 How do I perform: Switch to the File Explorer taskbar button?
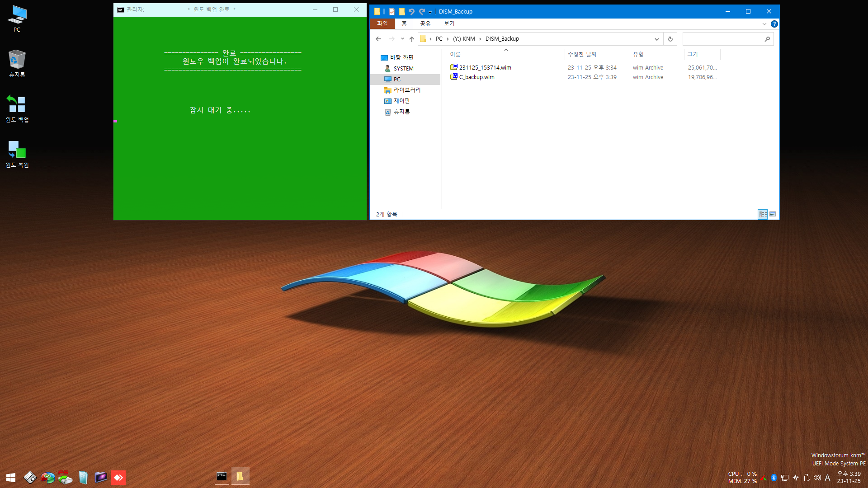click(240, 476)
